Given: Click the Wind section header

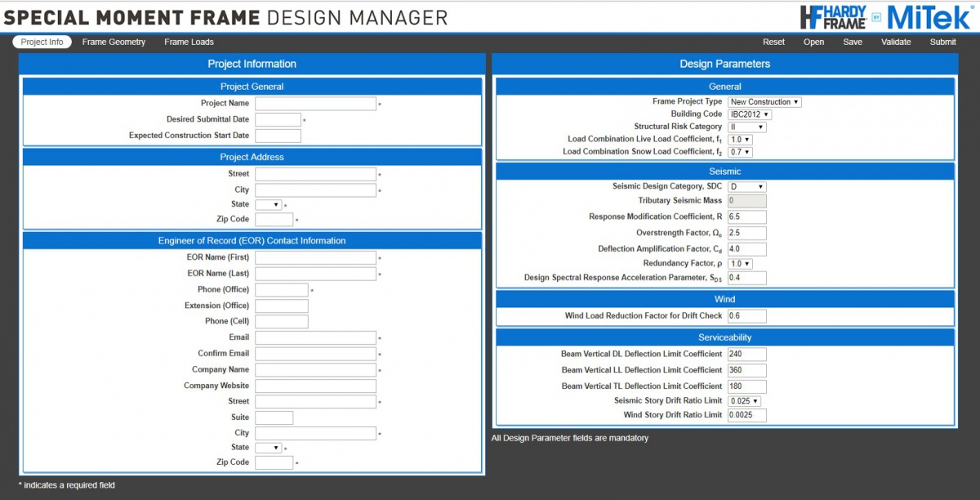Looking at the screenshot, I should [x=724, y=299].
